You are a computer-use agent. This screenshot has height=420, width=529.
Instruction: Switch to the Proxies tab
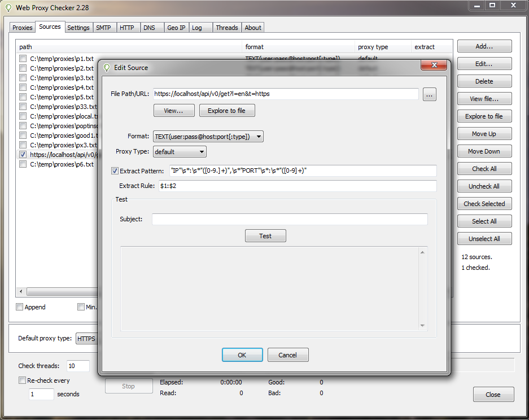23,28
